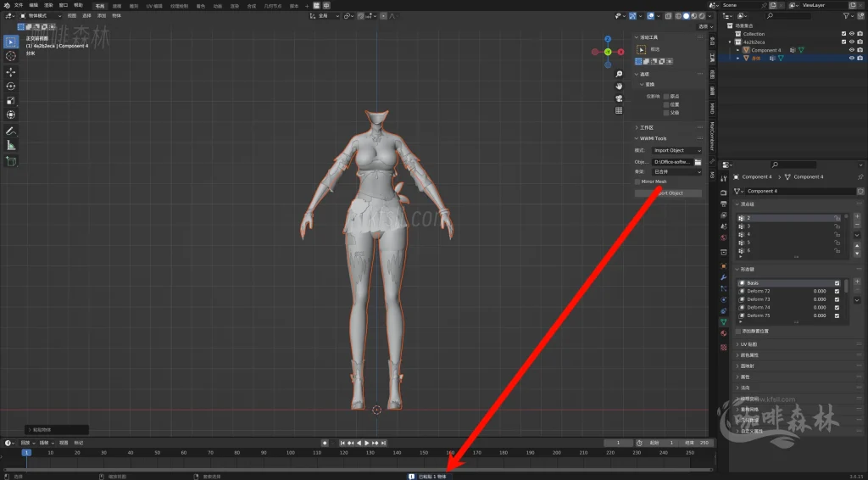Open the Material properties tab icon
868x480 pixels.
724,333
